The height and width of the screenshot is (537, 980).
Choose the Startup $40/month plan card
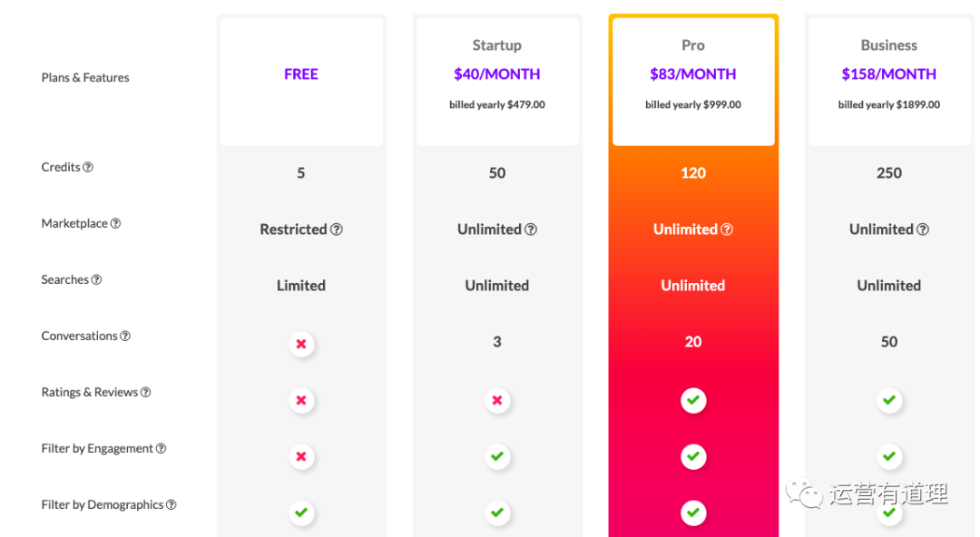[497, 82]
